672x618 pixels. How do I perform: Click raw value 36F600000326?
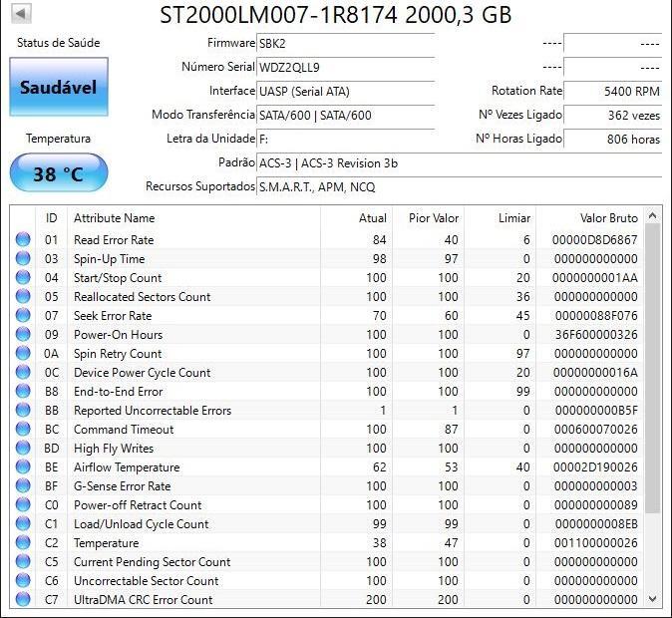(x=596, y=335)
